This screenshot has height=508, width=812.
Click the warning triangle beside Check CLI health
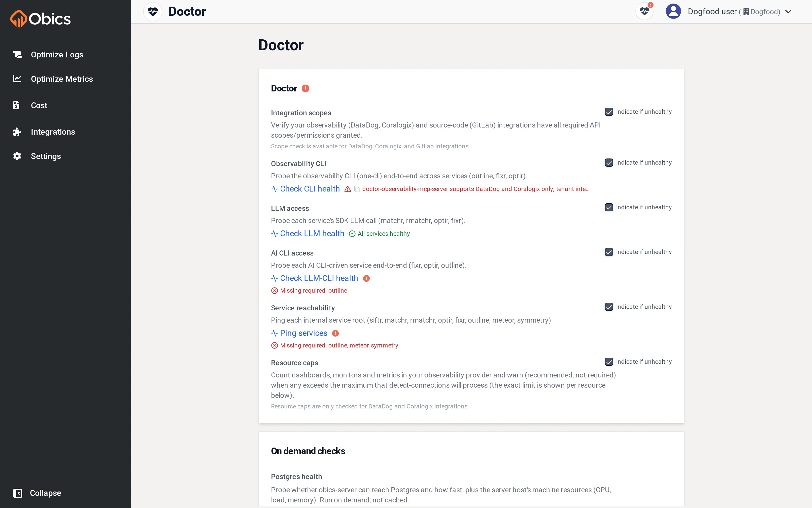tap(348, 189)
